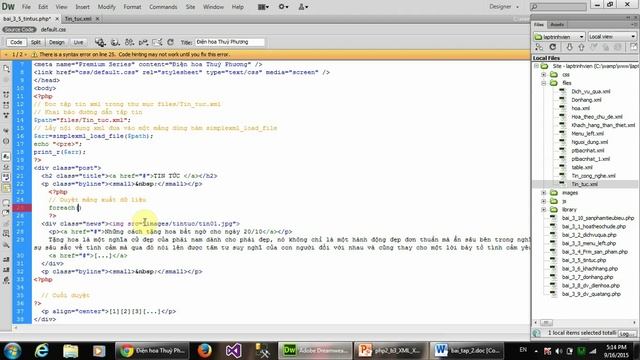The image size is (640, 360).
Task: Open the Layout workspace menu icon
Action: [263, 7]
